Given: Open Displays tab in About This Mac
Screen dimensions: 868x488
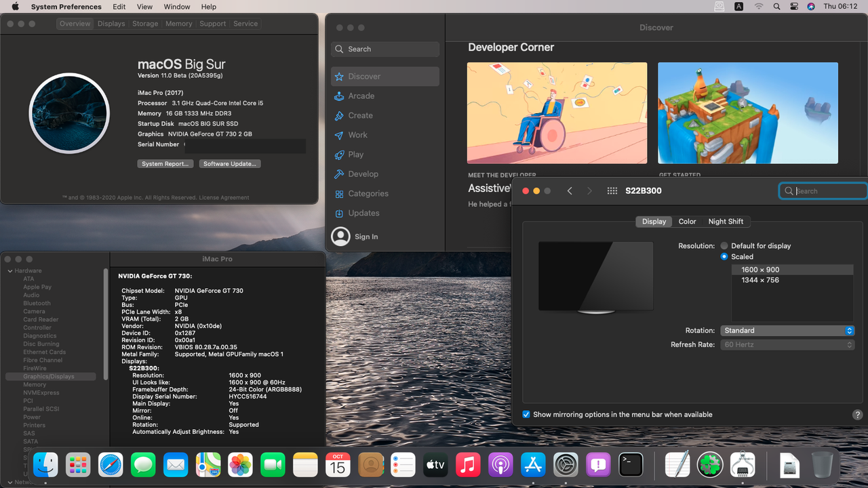Looking at the screenshot, I should [x=111, y=24].
